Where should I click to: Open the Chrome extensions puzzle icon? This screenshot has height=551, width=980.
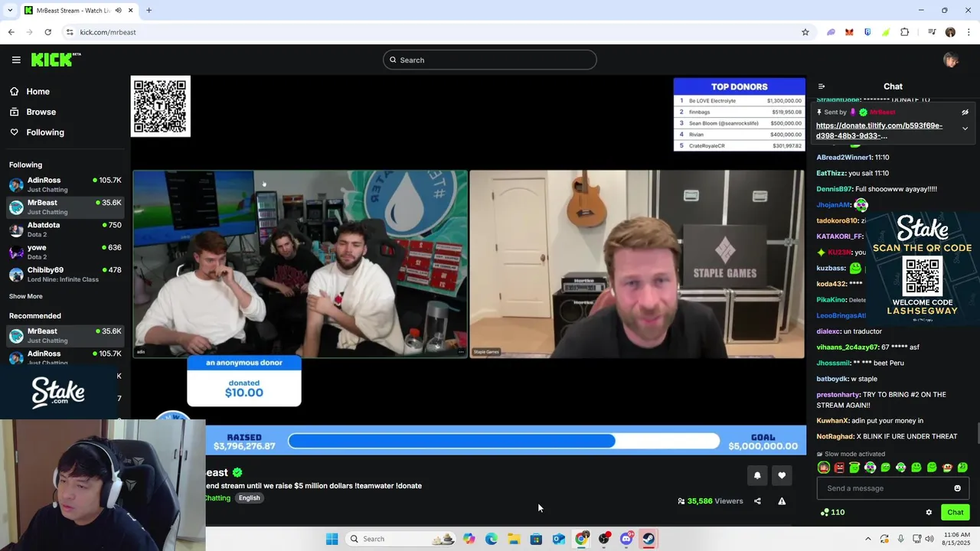tap(905, 32)
